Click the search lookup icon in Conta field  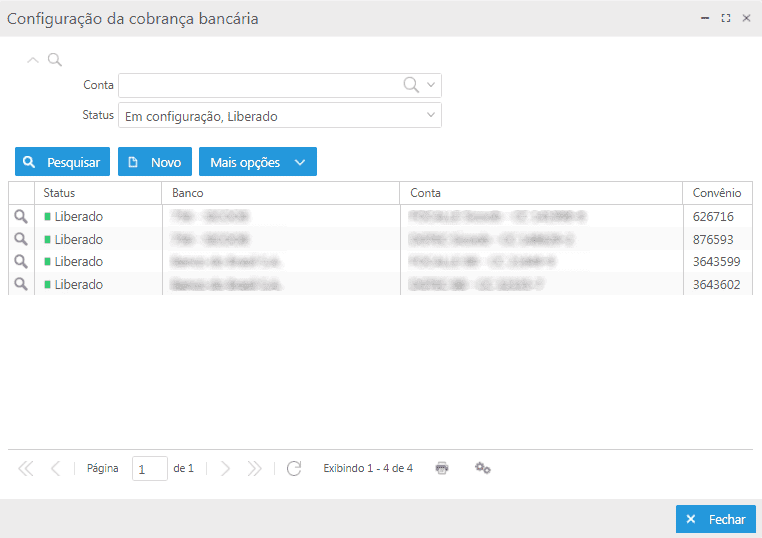(411, 85)
